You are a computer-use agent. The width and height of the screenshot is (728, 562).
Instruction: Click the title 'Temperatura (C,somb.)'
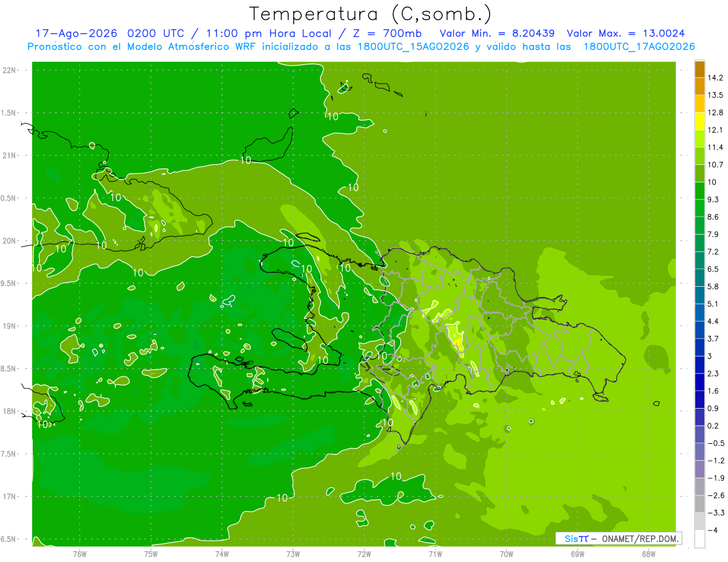tap(371, 14)
